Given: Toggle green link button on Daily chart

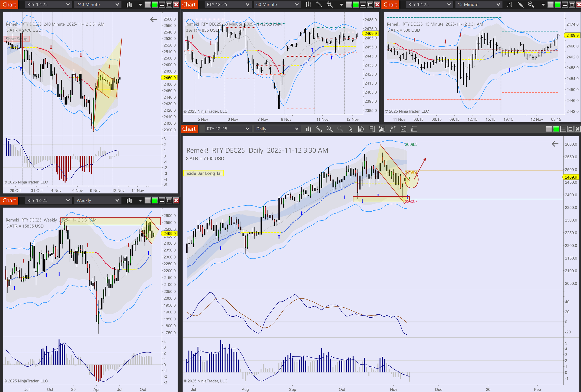Looking at the screenshot, I should [x=556, y=129].
